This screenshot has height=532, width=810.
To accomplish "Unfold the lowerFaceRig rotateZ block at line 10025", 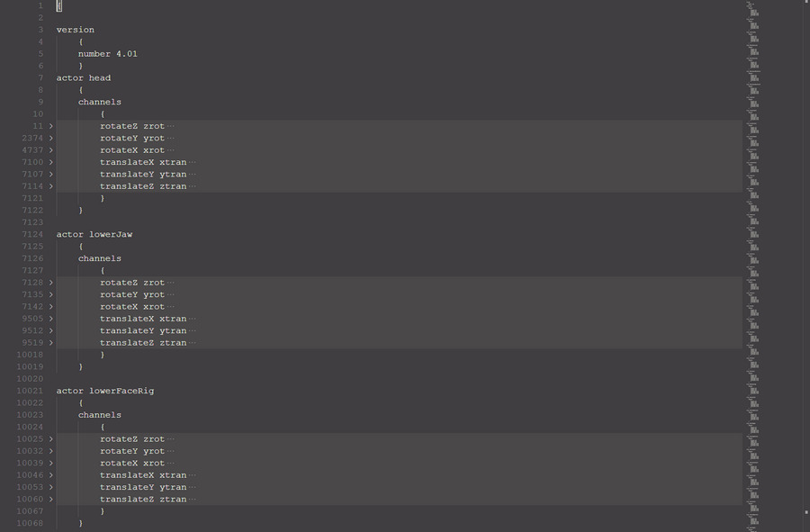I will 51,439.
